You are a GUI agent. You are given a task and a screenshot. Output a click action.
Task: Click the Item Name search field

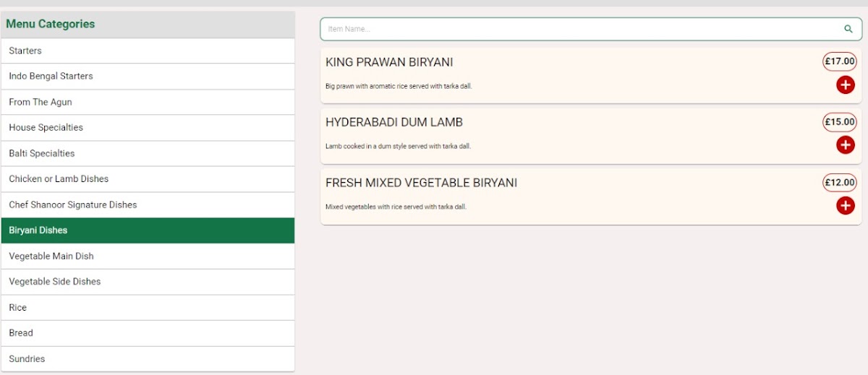coord(579,29)
